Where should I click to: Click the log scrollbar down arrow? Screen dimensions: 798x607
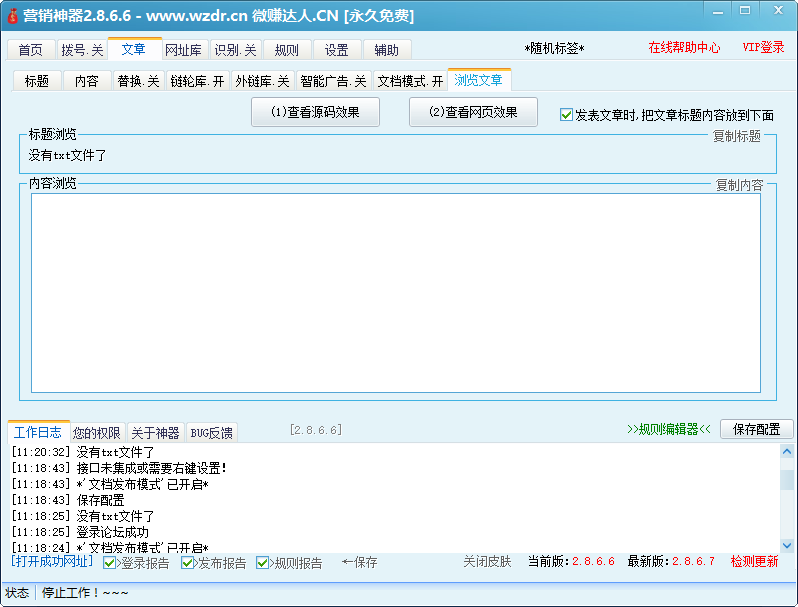point(787,545)
